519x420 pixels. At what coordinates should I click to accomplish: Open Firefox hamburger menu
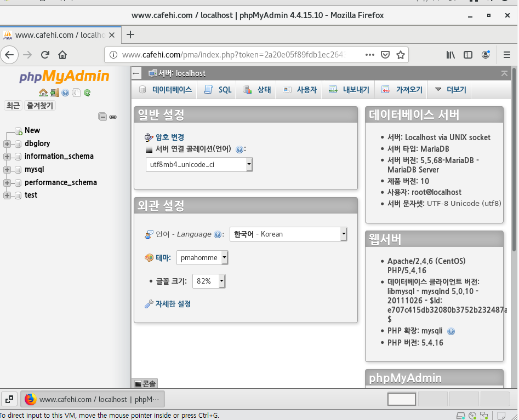point(507,55)
